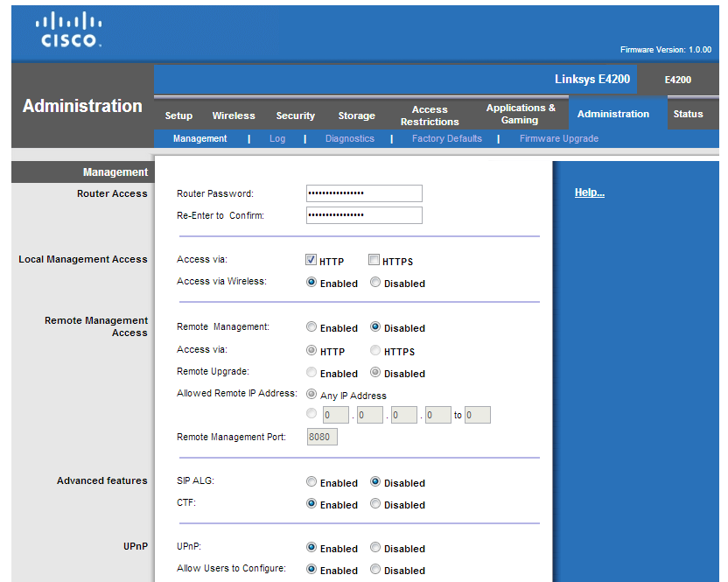Image resolution: width=728 pixels, height=582 pixels.
Task: Click the first IP address octet field
Action: 335,415
